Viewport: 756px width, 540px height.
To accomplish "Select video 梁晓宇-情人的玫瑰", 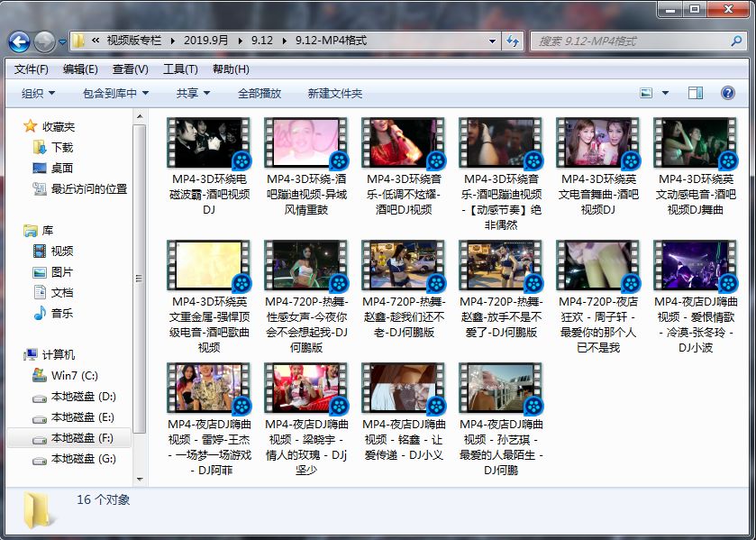I will click(x=306, y=419).
